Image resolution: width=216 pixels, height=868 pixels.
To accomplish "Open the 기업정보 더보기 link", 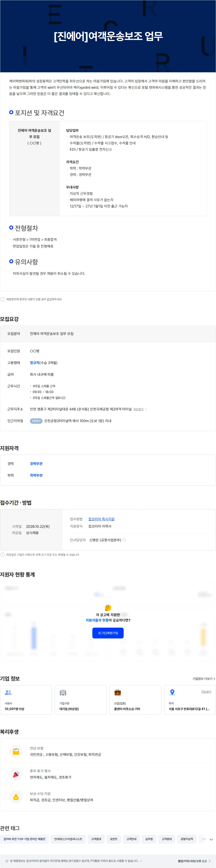I will (204, 679).
